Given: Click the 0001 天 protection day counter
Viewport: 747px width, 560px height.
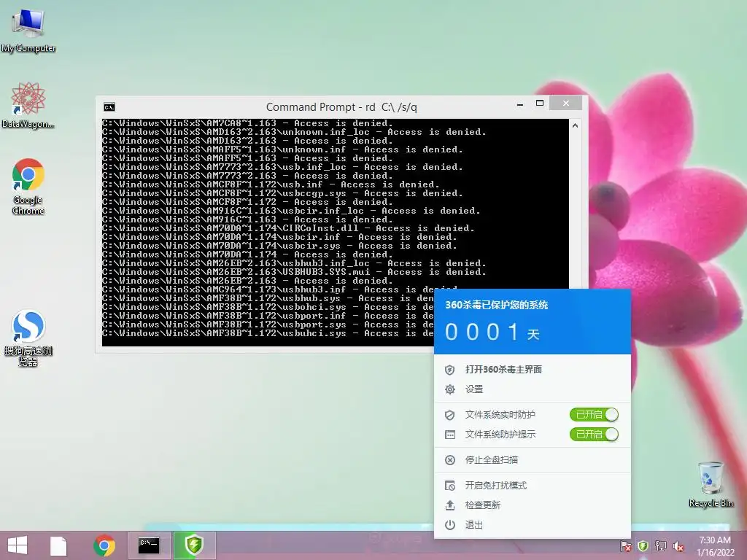Looking at the screenshot, I should click(x=492, y=332).
